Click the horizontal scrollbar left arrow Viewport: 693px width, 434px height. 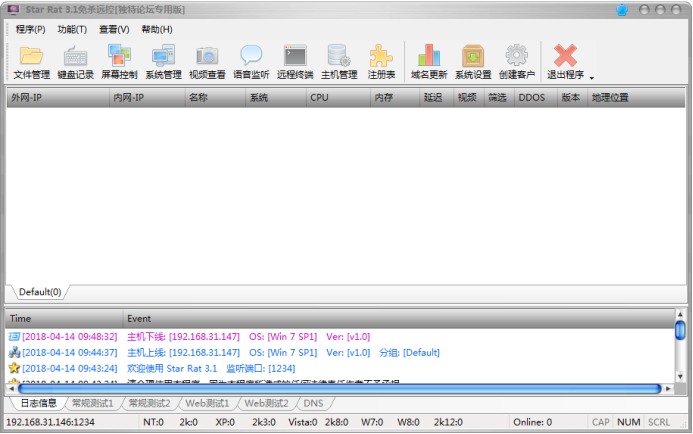point(11,388)
